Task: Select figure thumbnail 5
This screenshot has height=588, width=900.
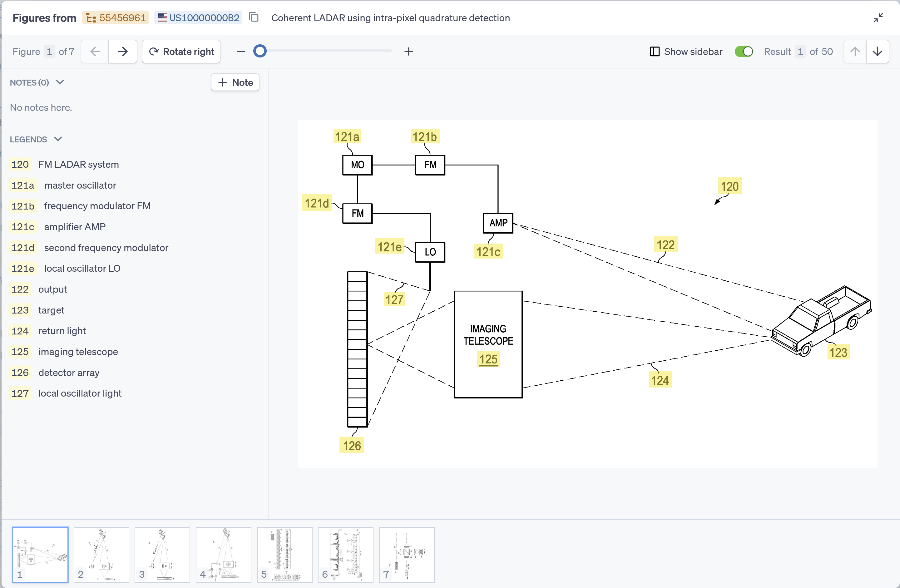Action: [x=284, y=555]
